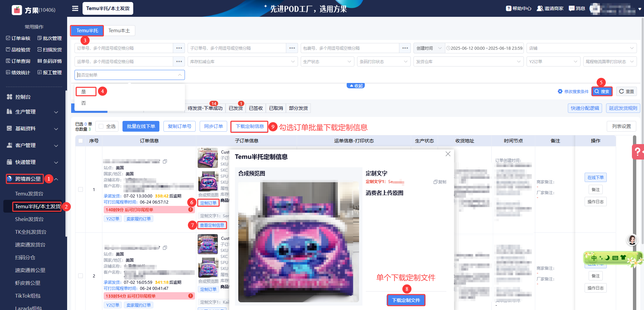Screen dimensions: 644x310
Task: Choose 是 in 是否定制单 dropdown
Action: pos(130,92)
